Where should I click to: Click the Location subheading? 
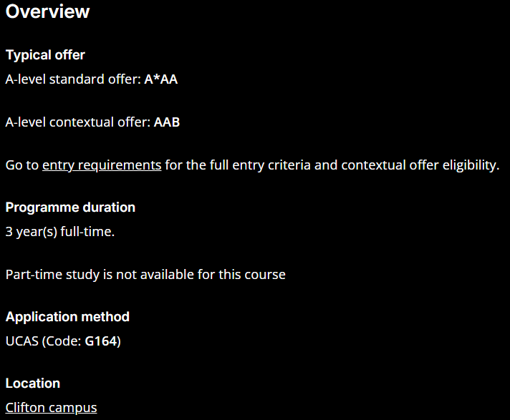click(x=33, y=384)
